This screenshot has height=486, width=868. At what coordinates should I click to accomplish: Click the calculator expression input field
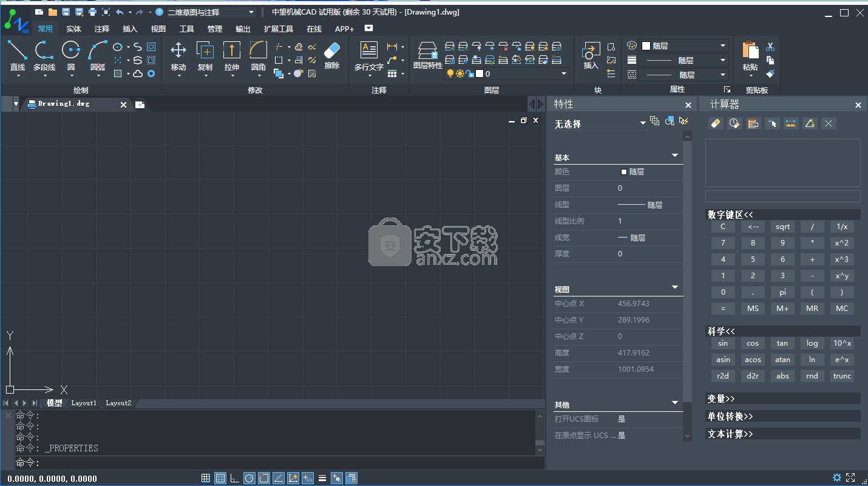click(x=782, y=196)
